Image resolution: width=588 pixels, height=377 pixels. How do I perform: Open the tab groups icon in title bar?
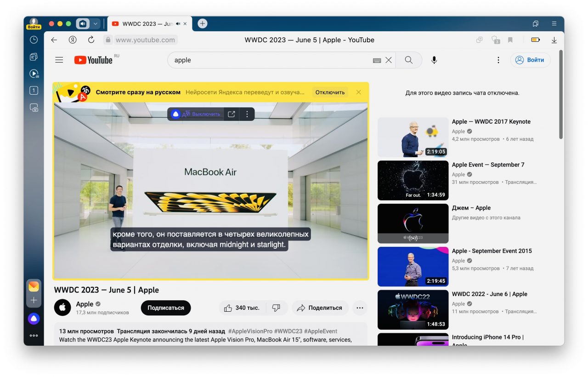point(536,23)
